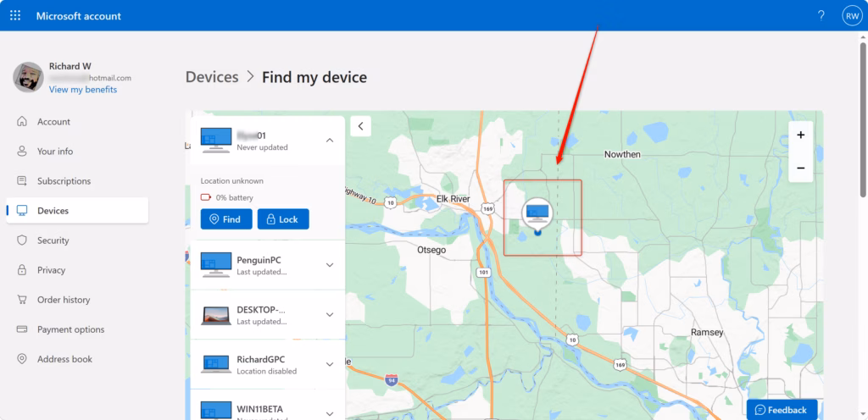The height and width of the screenshot is (420, 868).
Task: Click the RichardGPC laptop icon
Action: (x=216, y=364)
